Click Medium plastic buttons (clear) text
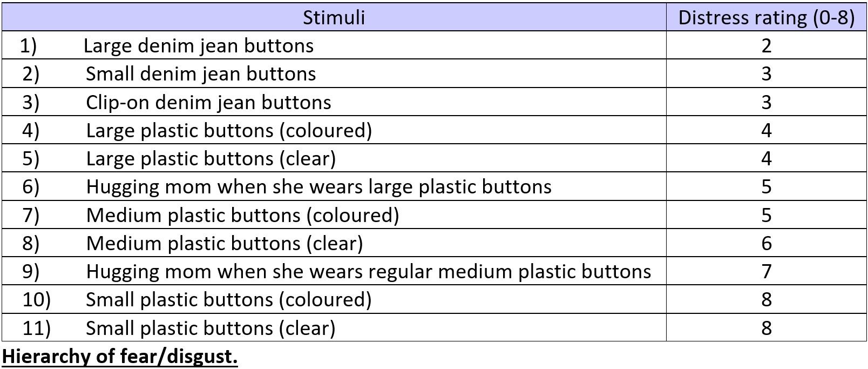 [224, 243]
